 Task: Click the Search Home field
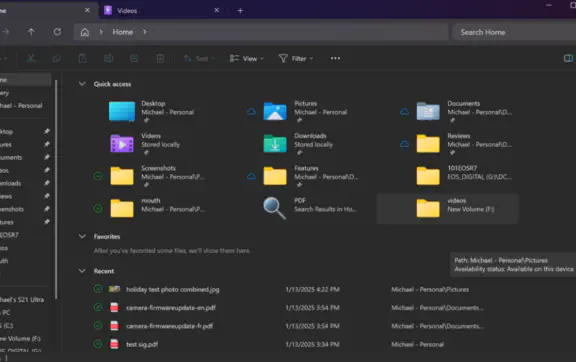[x=514, y=32]
